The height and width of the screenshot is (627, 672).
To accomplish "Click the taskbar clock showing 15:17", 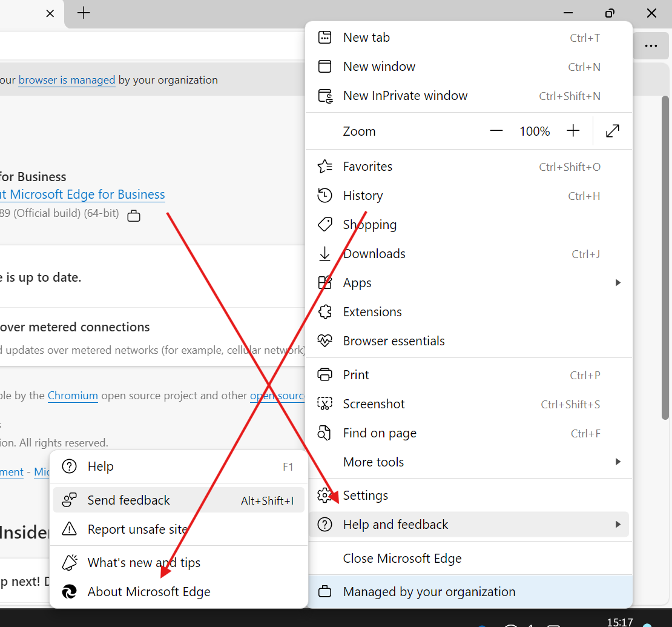I will tap(620, 622).
